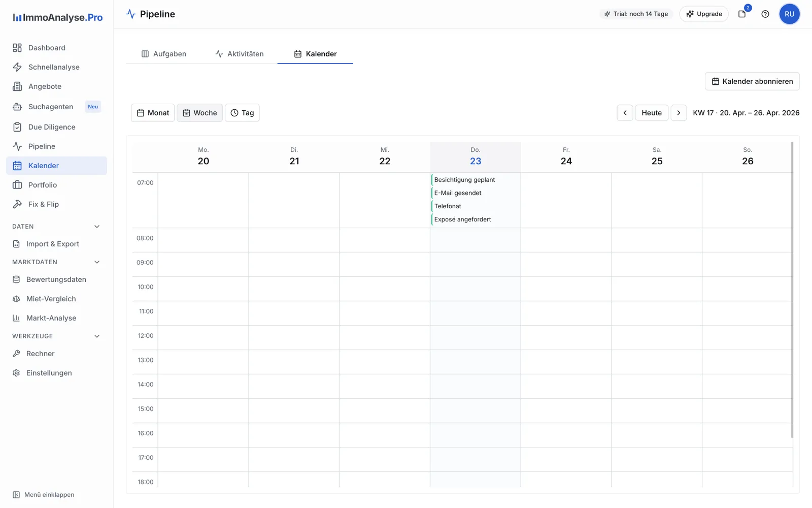Click Menü einklappen to collapse sidebar
Image resolution: width=812 pixels, height=508 pixels.
(44, 495)
